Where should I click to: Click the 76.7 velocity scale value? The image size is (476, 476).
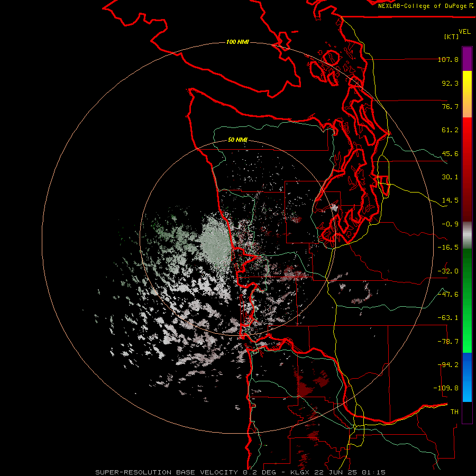pyautogui.click(x=450, y=106)
